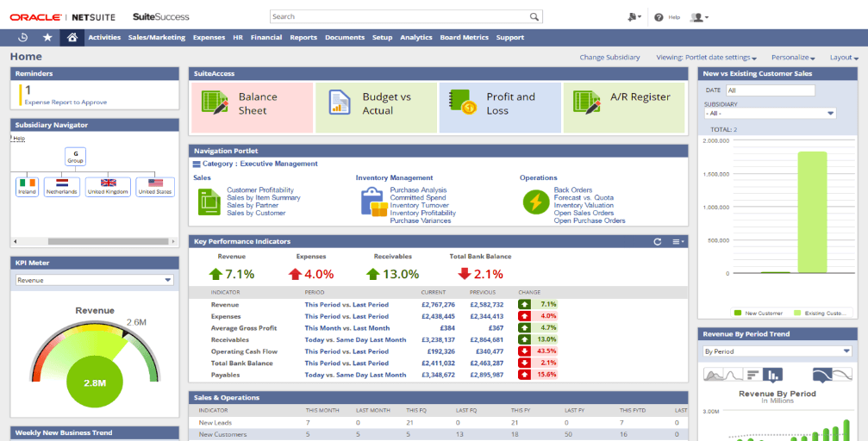Click in the global Search field
Image resolution: width=868 pixels, height=441 pixels.
398,16
